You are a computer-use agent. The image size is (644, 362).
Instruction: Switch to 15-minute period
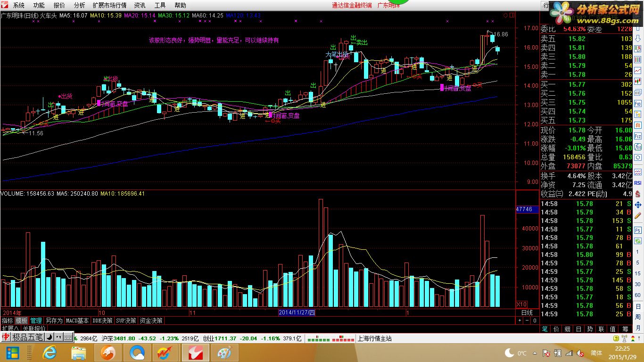coord(638,273)
